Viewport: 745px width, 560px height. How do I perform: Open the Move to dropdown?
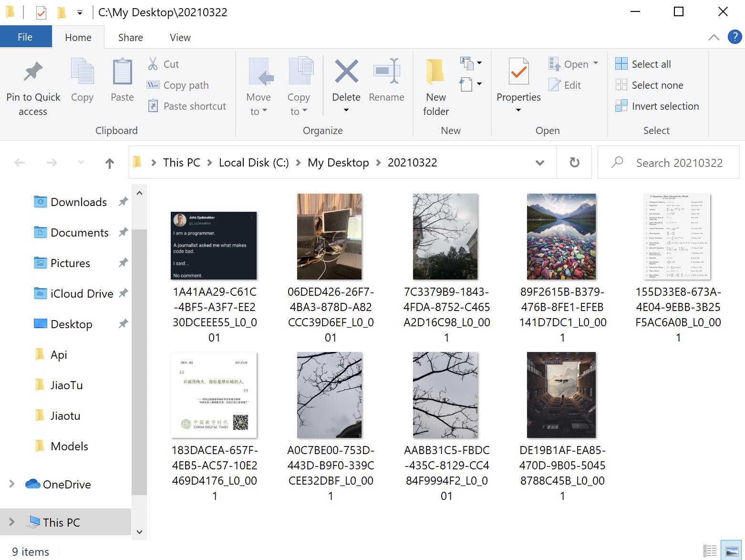point(259,86)
